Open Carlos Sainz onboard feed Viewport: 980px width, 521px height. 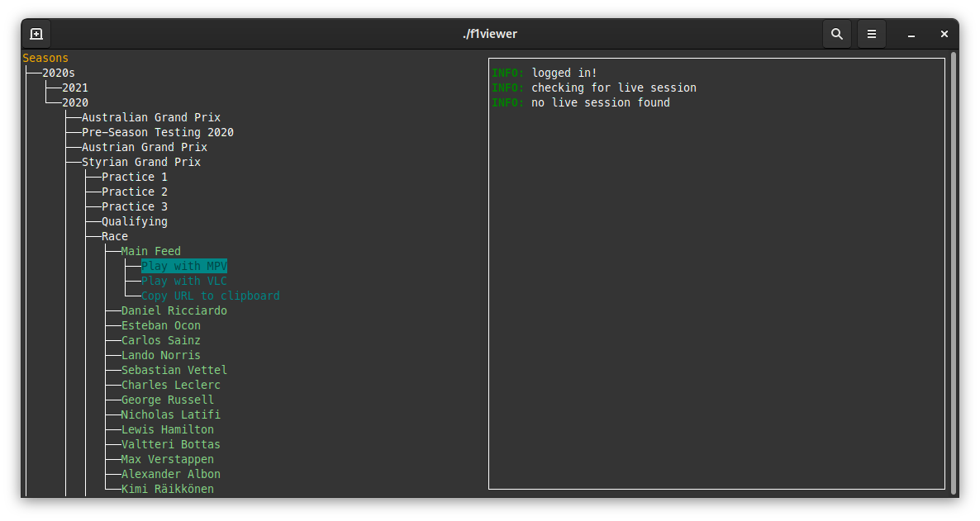(161, 340)
